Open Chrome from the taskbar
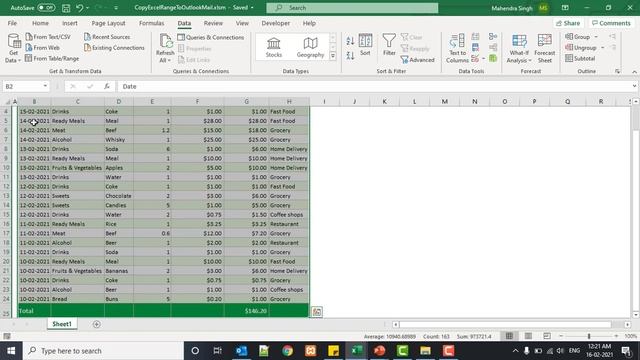 tap(287, 351)
